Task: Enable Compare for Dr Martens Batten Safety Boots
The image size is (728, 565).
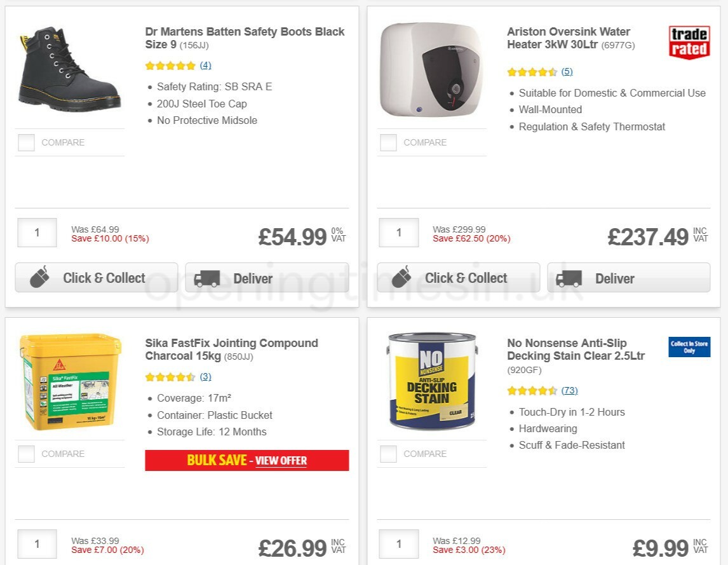Action: tap(25, 142)
